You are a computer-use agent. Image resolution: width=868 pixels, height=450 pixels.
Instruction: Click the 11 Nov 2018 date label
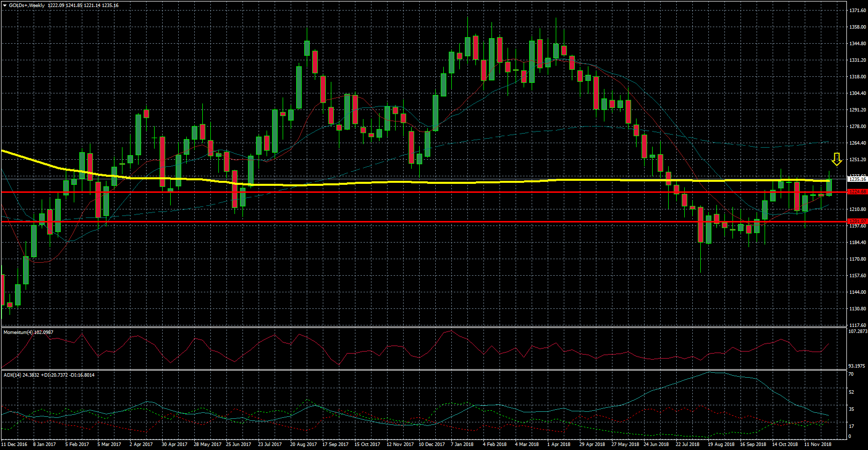[x=818, y=444]
